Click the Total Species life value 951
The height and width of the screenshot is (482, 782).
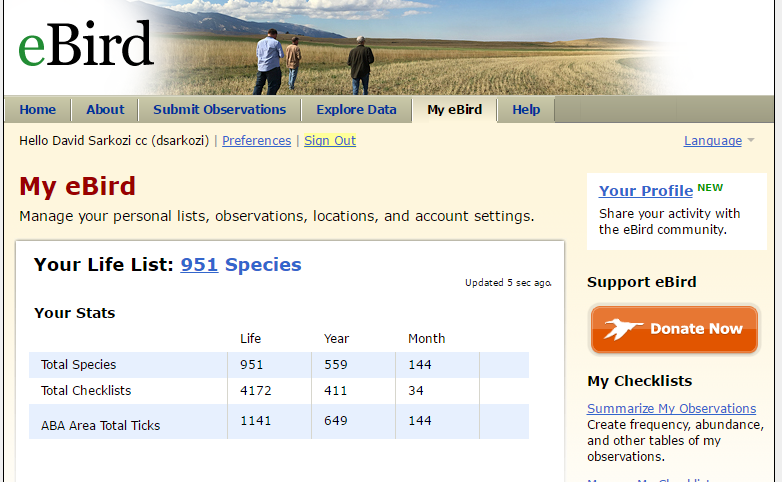pyautogui.click(x=251, y=365)
